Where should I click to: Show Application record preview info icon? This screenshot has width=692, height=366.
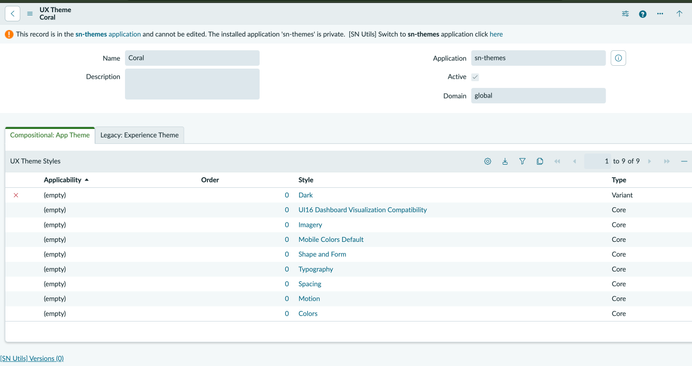point(618,58)
